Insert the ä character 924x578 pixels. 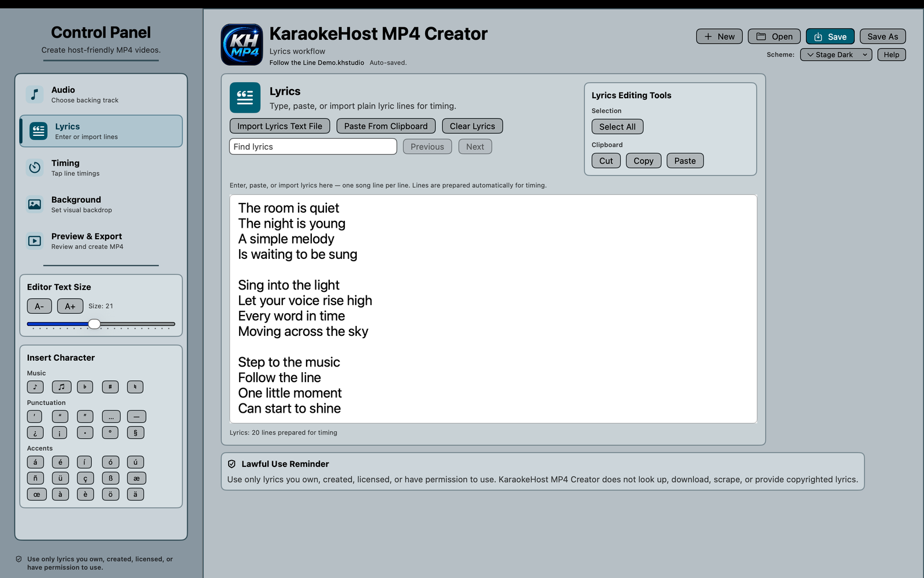135,494
